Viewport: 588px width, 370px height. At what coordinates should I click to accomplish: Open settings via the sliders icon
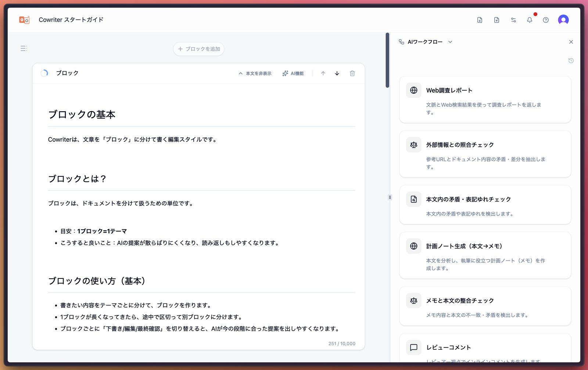pos(513,20)
